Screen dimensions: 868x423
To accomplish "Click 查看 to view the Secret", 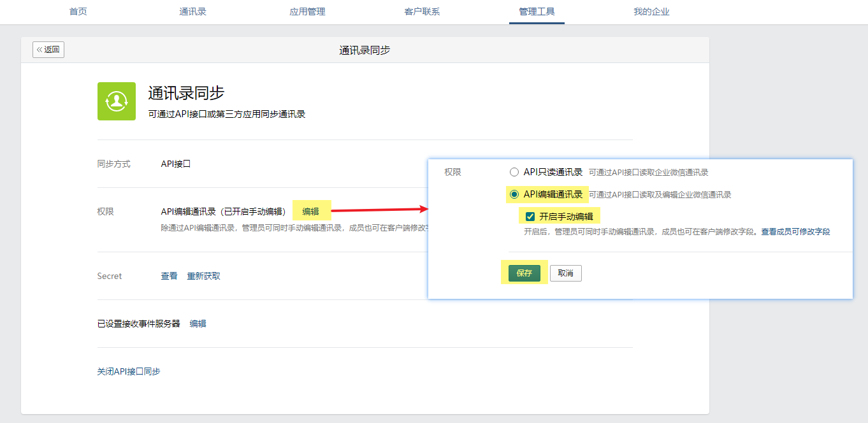I will pyautogui.click(x=169, y=276).
